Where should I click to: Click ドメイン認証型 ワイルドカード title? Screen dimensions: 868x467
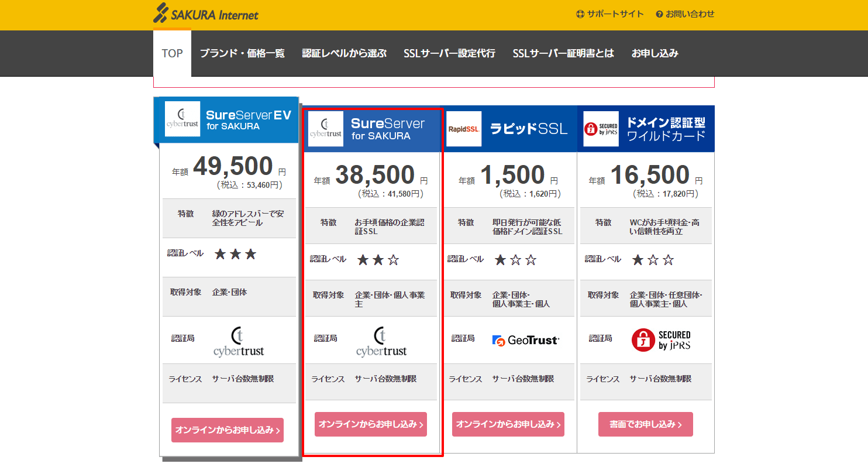(666, 129)
